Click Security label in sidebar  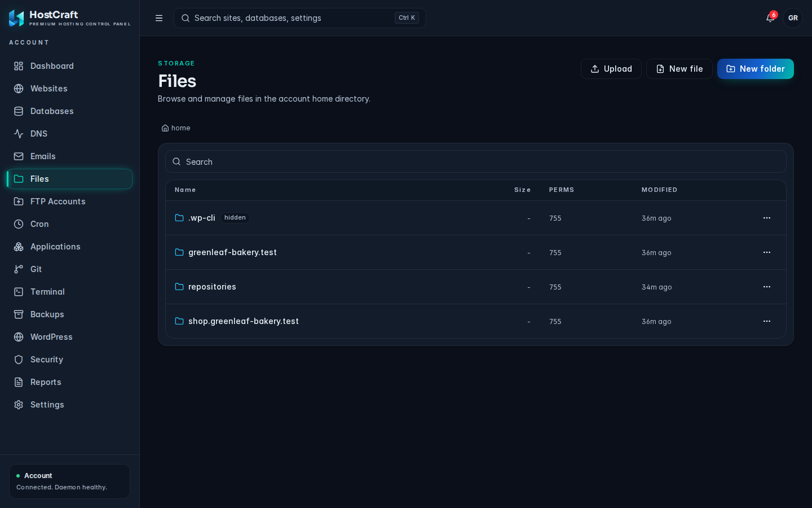click(47, 360)
